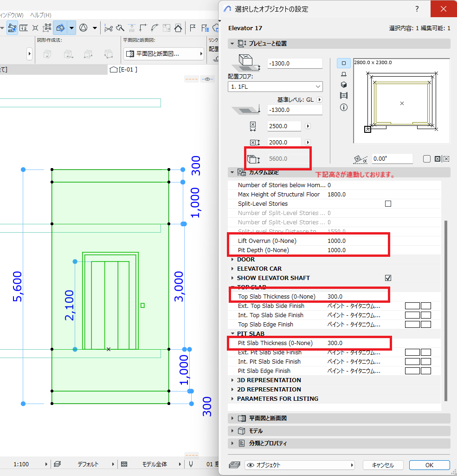457x476 pixels.
Task: Open arrow next to 2000.0 dimension field
Action: point(308,143)
